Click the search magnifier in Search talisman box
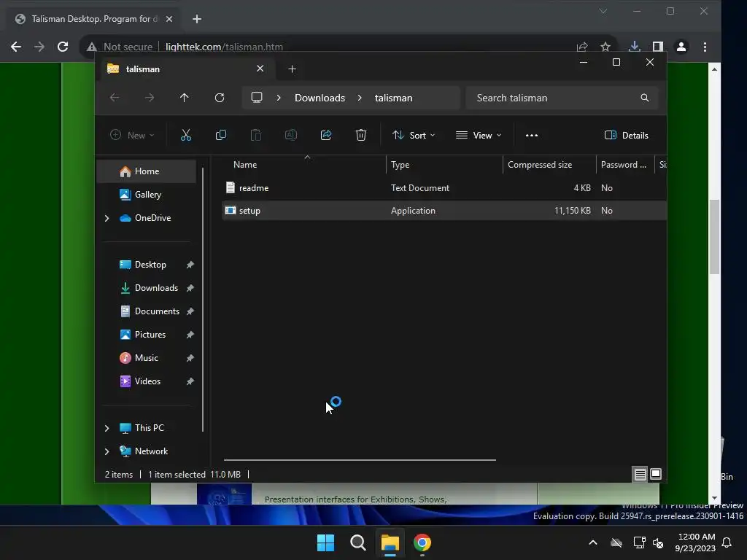This screenshot has height=560, width=747. coord(645,98)
